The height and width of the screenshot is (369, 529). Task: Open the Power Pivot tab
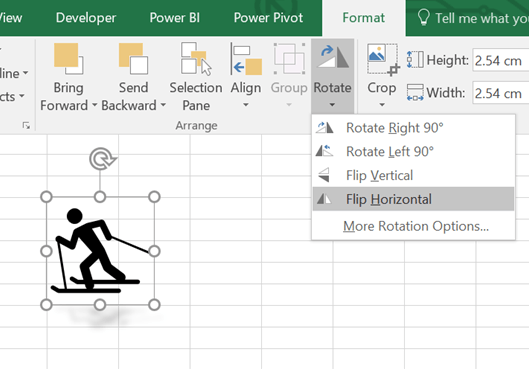pos(268,18)
